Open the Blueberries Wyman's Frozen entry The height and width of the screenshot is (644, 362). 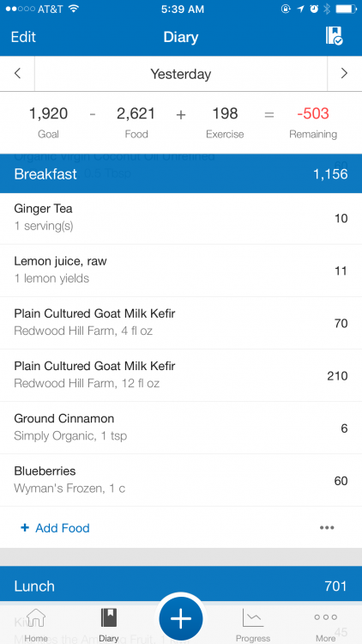point(181,481)
